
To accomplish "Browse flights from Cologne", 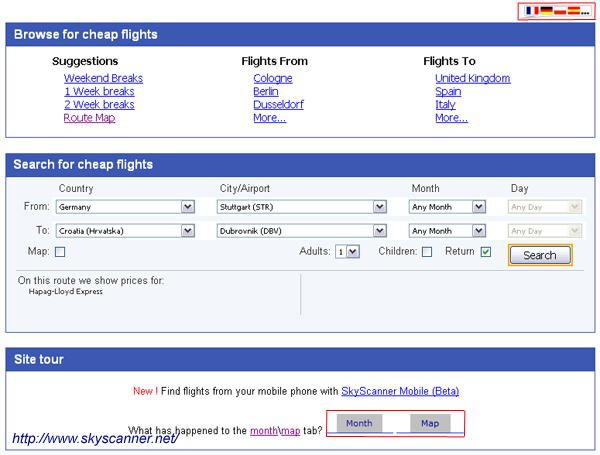I will 273,78.
